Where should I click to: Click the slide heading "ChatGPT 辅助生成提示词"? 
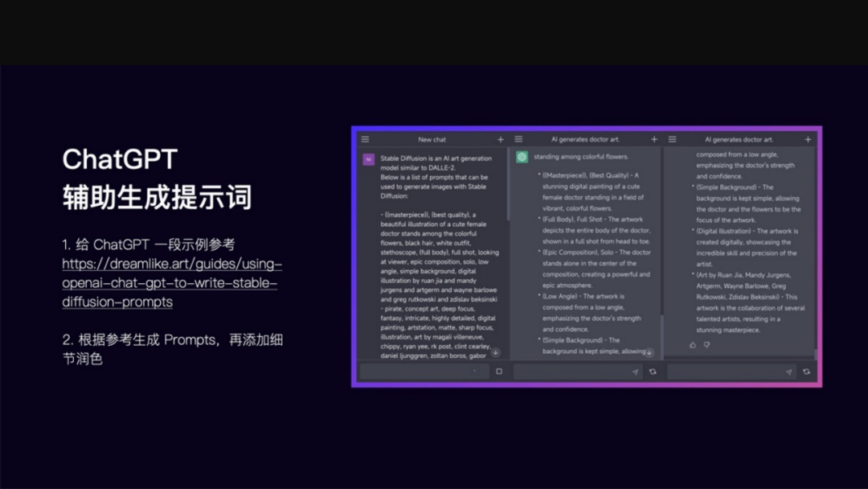click(x=158, y=179)
